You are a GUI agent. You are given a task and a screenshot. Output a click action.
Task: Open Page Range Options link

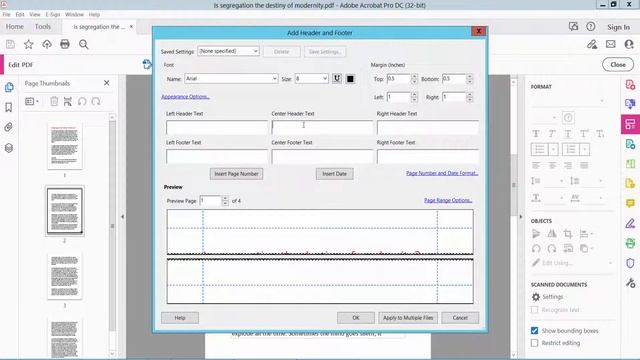(x=448, y=200)
